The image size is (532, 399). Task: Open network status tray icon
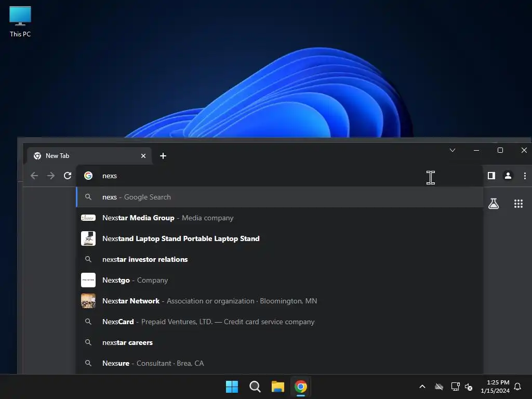[x=455, y=387]
